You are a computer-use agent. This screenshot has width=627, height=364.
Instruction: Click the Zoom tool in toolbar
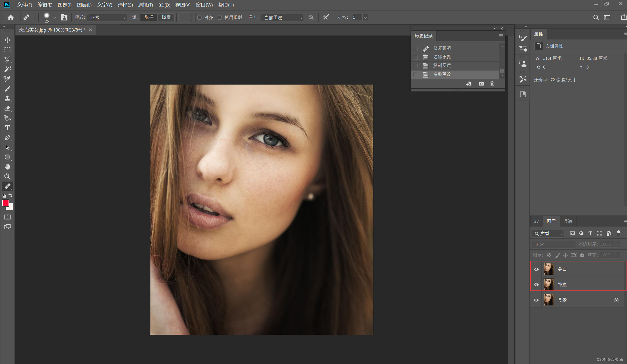[7, 177]
